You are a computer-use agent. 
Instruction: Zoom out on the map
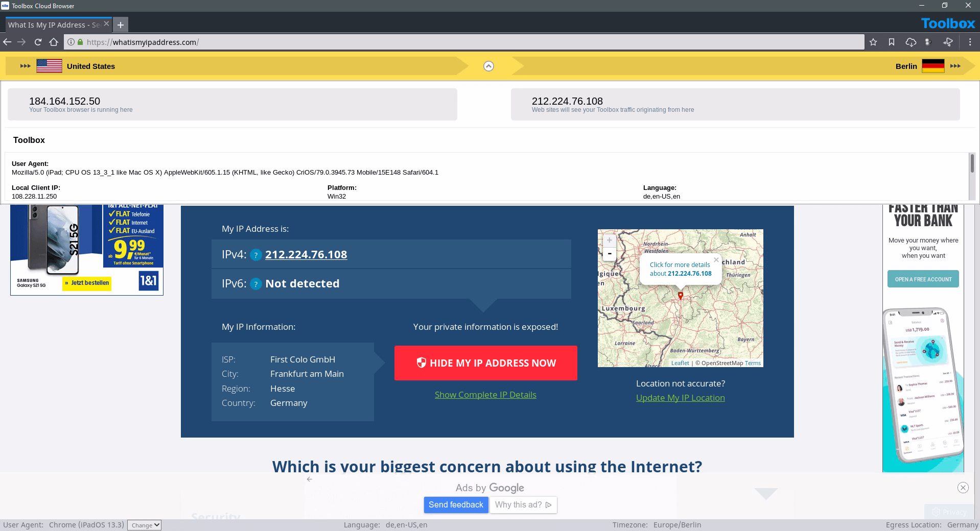(x=609, y=253)
